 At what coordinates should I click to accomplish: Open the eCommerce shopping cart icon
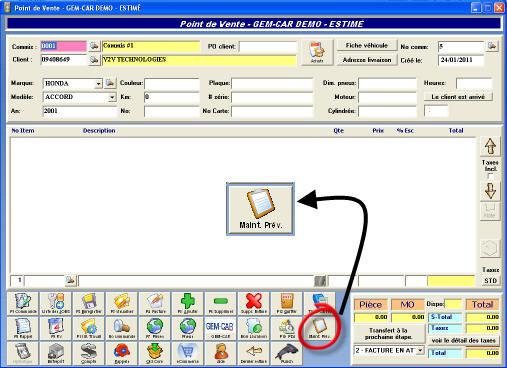(188, 353)
